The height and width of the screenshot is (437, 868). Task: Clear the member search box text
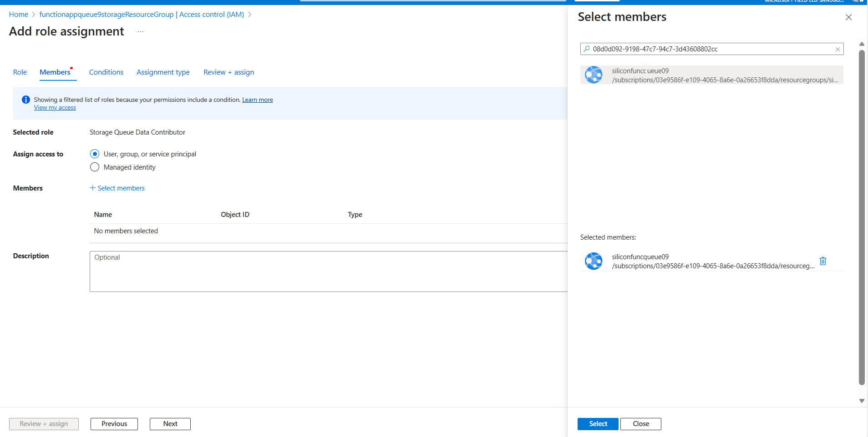[x=838, y=49]
